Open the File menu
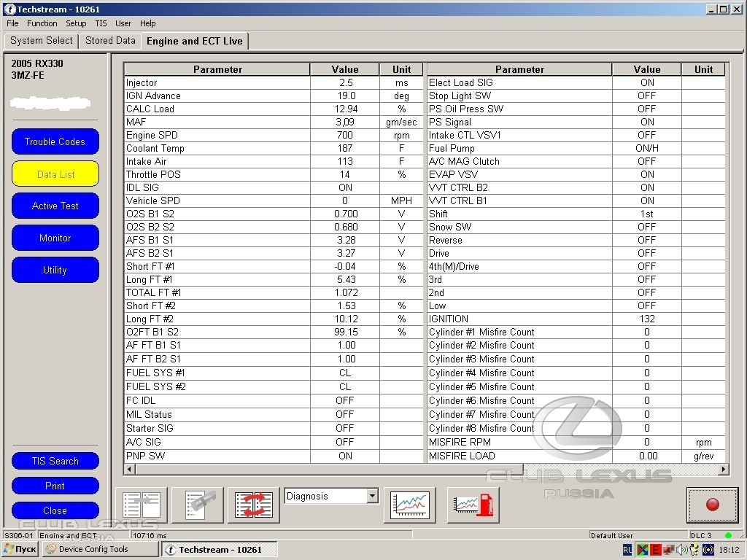This screenshot has height=560, width=747. pyautogui.click(x=12, y=23)
